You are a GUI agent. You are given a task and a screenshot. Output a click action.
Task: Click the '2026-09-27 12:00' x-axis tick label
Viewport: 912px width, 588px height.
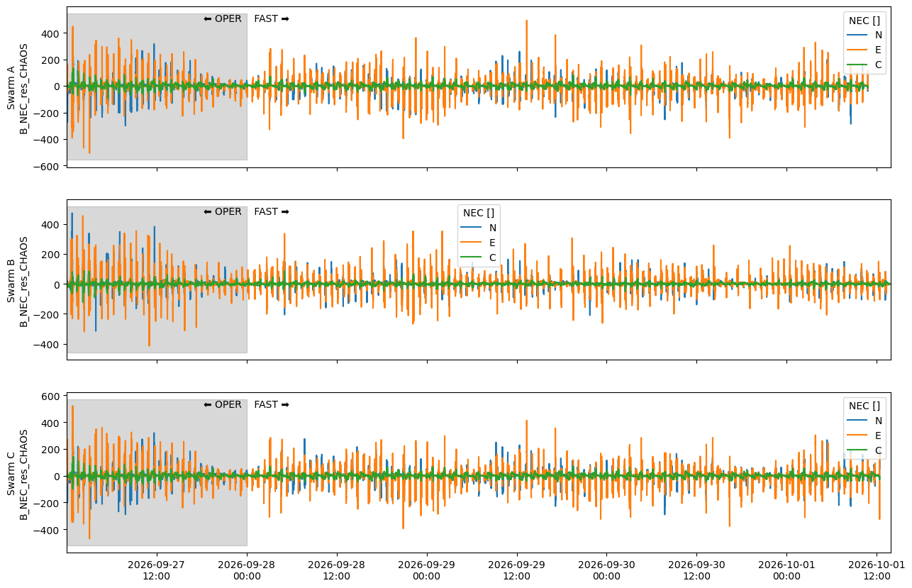[156, 570]
